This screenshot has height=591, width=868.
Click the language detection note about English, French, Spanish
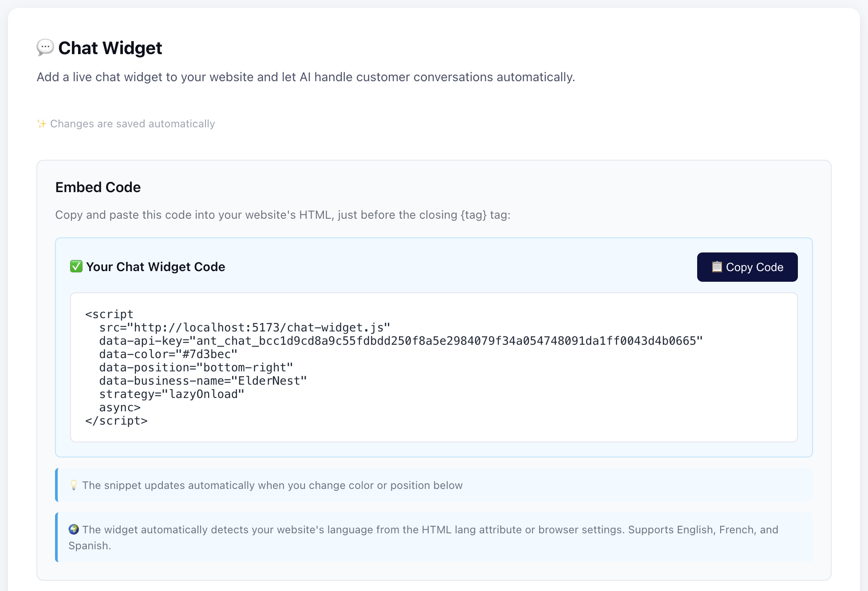423,537
